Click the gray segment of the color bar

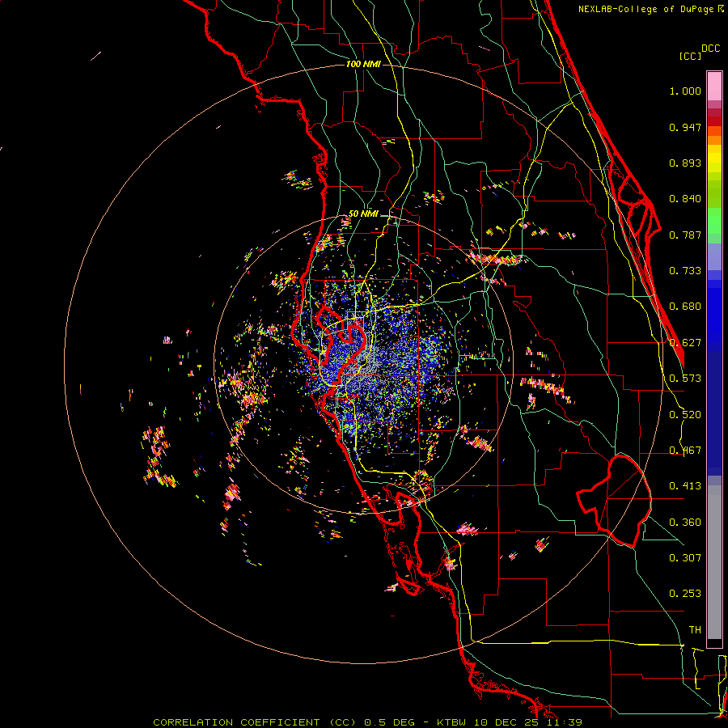714,562
